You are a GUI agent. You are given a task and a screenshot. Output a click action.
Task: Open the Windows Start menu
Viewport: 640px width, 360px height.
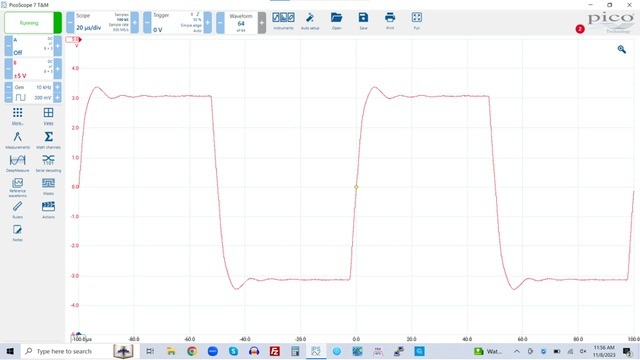pos(10,351)
